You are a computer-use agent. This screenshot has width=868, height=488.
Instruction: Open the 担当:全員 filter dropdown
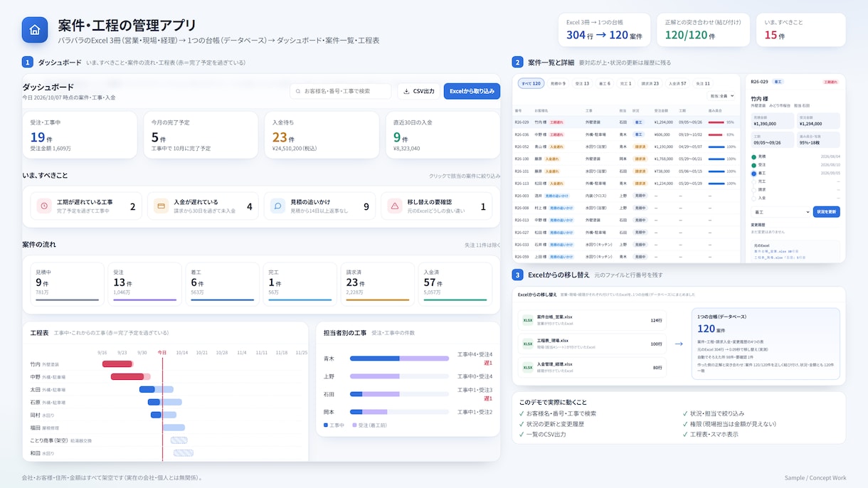[722, 96]
